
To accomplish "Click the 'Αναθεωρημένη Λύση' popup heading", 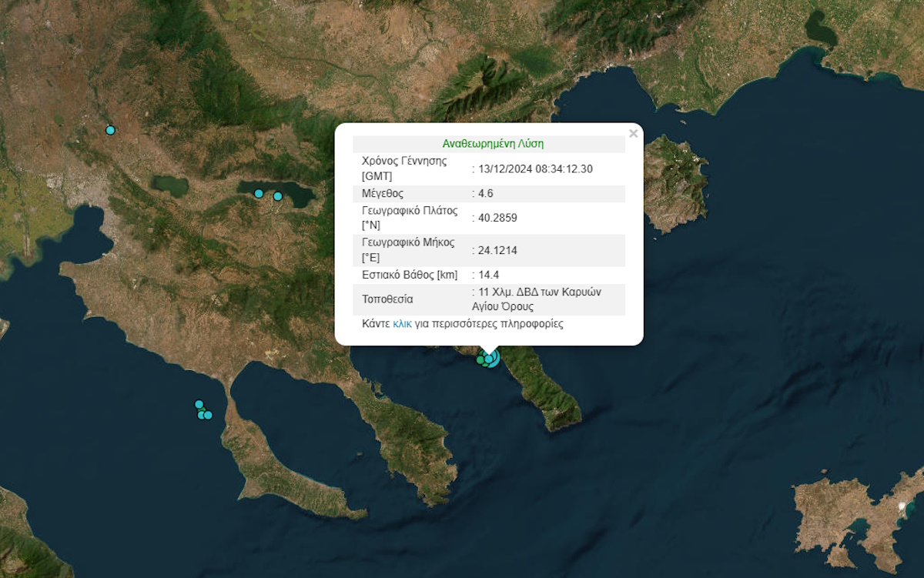I will 493,144.
